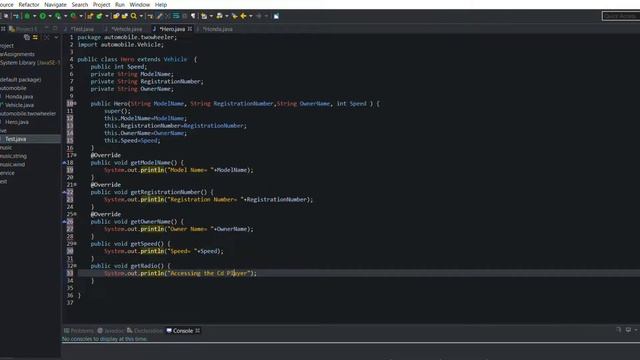640x360 pixels.
Task: Click the New Java Class icon
Action: (x=99, y=16)
